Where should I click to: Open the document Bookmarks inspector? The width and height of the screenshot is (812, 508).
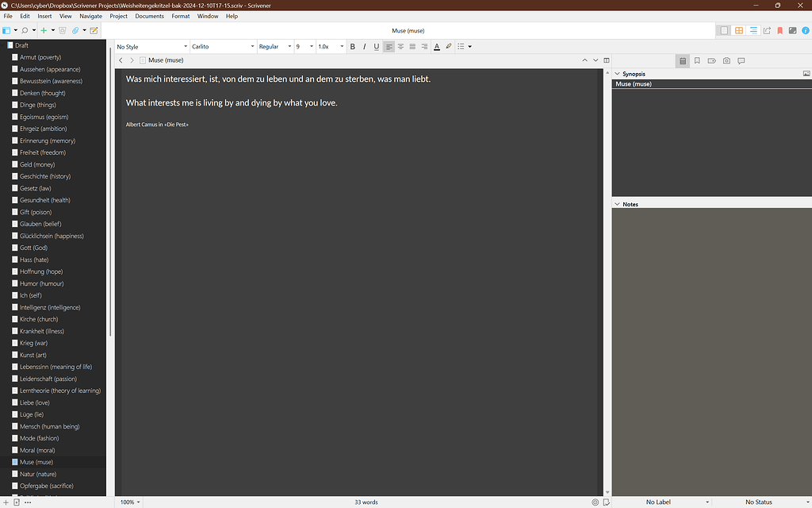tap(699, 60)
